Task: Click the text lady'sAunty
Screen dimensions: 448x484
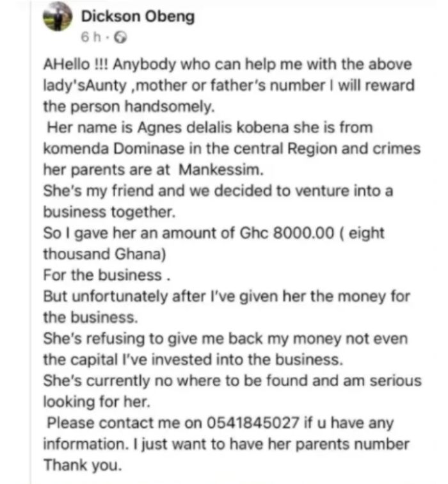Action: pyautogui.click(x=85, y=86)
